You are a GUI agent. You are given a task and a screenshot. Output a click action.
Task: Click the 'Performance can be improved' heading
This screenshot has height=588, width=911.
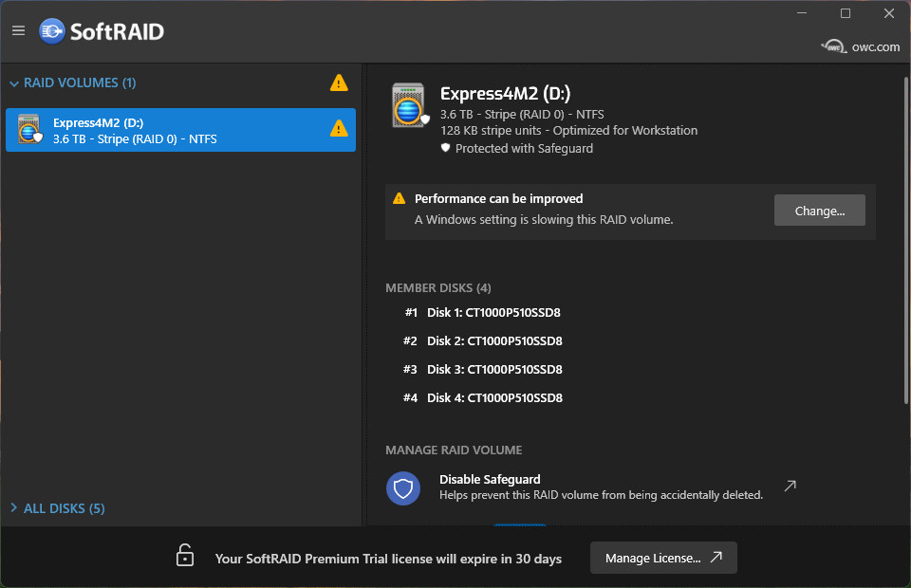(x=498, y=198)
